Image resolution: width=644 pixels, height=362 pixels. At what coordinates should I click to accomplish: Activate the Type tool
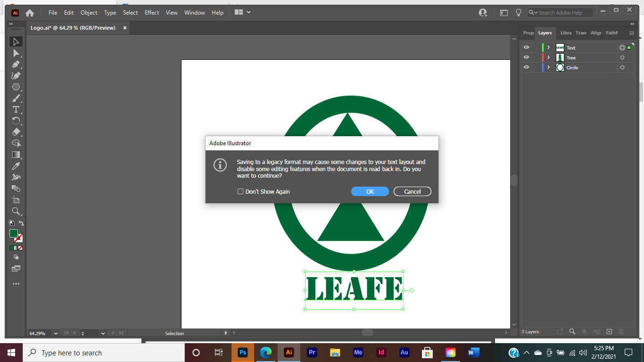(16, 109)
